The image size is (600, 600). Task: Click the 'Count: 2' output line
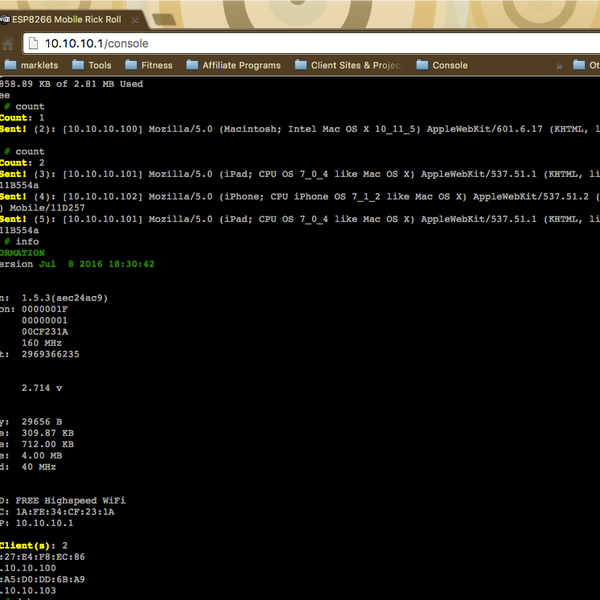coord(22,163)
